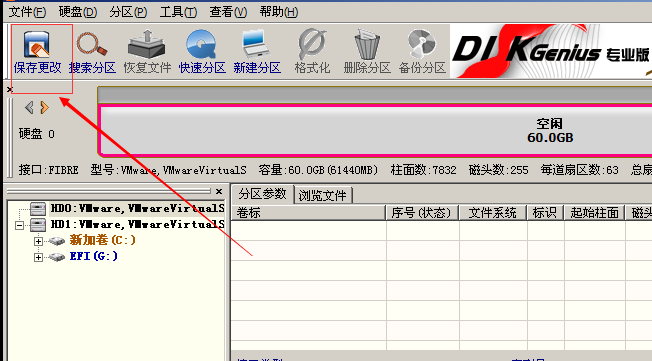Screen dimensions: 652x361
Task: Go to next disk with right arrow
Action: pos(44,108)
